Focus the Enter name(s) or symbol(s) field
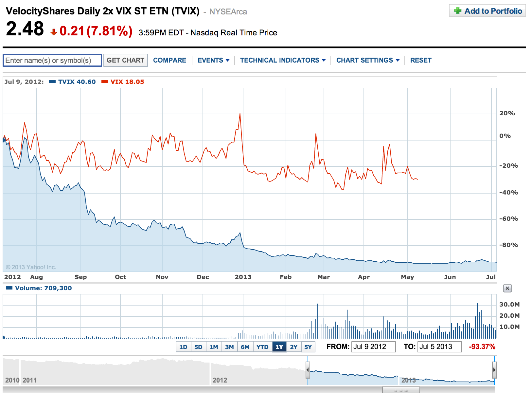 point(52,60)
